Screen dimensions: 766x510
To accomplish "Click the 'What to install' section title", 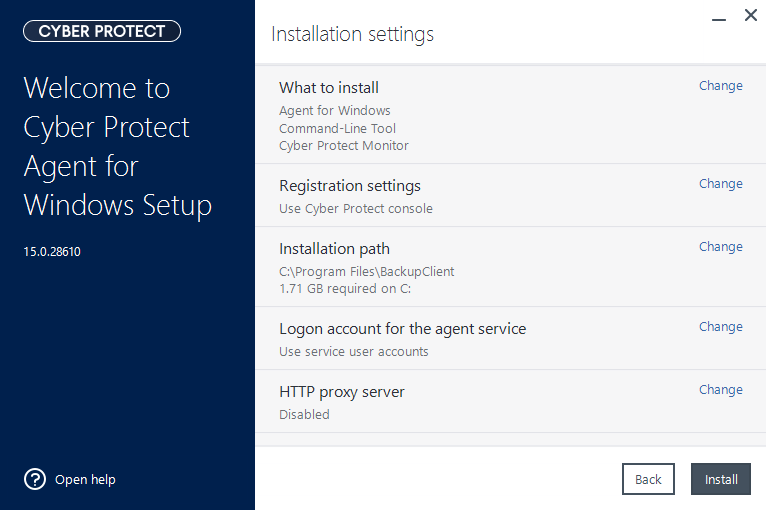I will coord(329,88).
